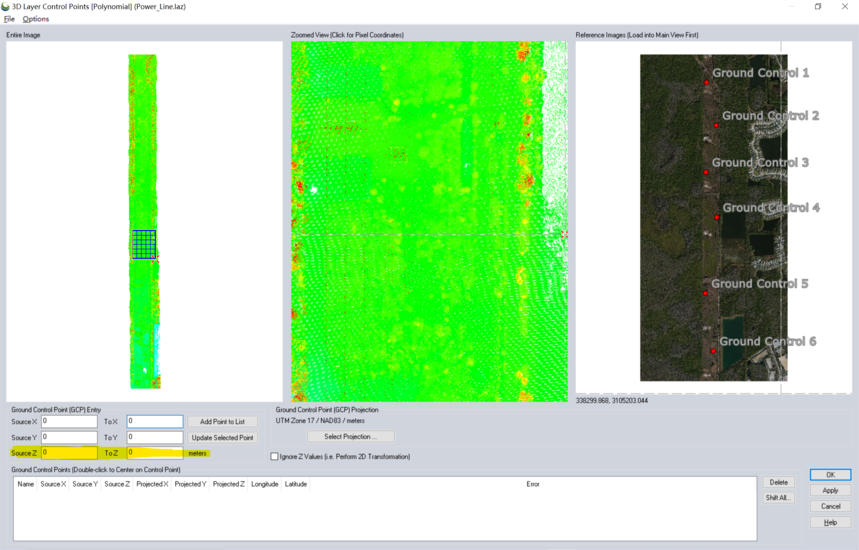Viewport: 859px width, 550px height.
Task: Confirm with the OK button
Action: click(831, 474)
